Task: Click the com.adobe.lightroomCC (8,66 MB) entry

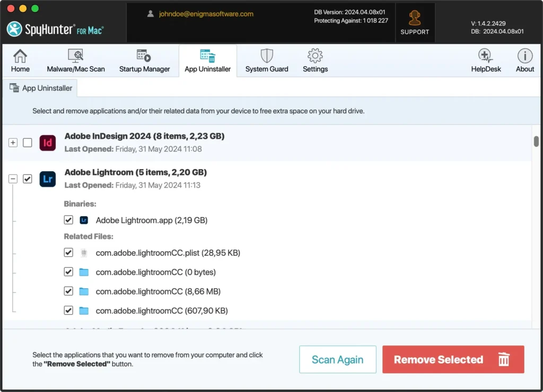Action: (158, 291)
